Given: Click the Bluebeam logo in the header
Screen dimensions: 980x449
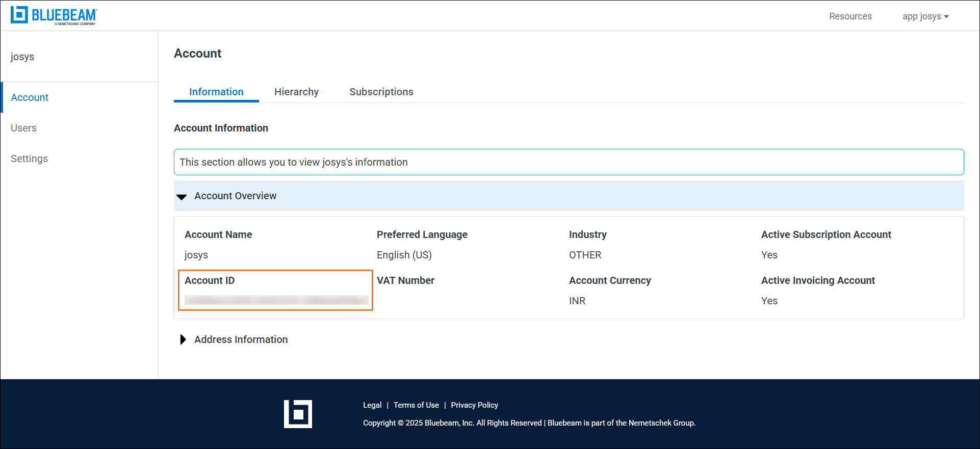Looking at the screenshot, I should [x=54, y=15].
